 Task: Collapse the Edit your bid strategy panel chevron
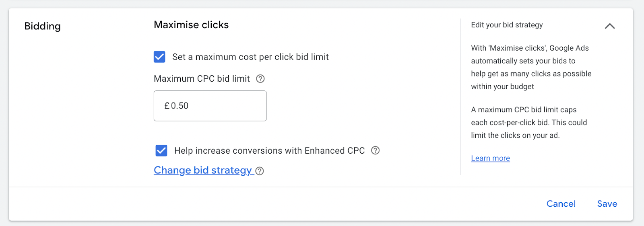click(609, 26)
